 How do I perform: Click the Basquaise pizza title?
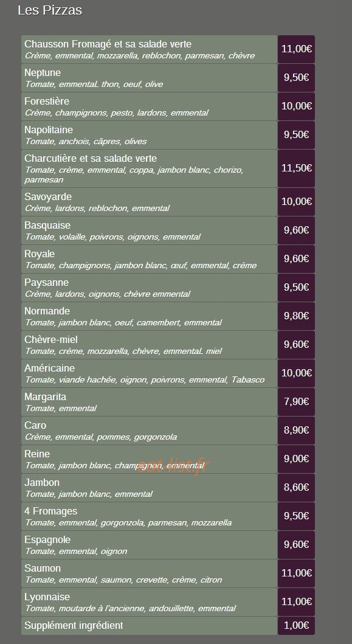(47, 226)
